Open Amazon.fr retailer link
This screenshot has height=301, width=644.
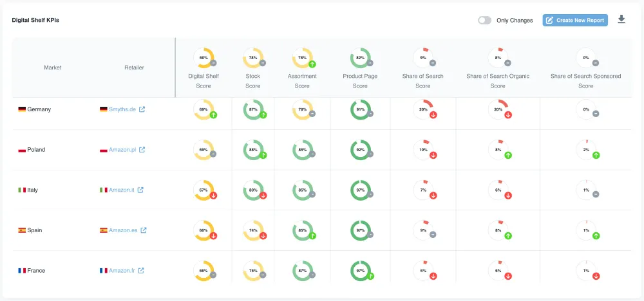[122, 271]
